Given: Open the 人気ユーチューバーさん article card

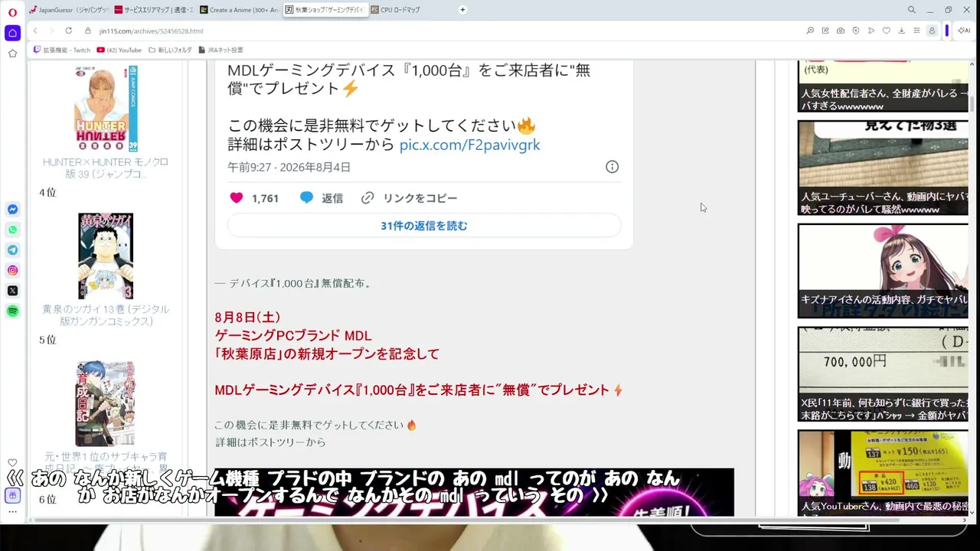Looking at the screenshot, I should (883, 168).
